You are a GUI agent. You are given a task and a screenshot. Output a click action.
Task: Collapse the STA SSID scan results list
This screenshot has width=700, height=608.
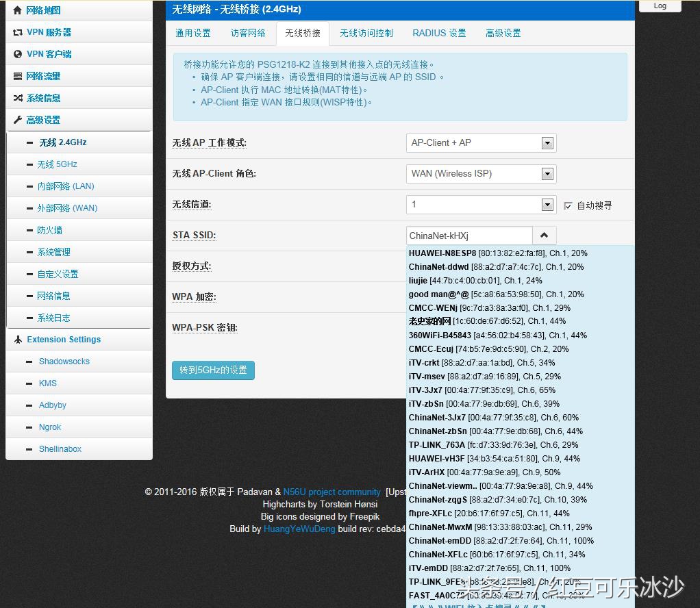[544, 235]
